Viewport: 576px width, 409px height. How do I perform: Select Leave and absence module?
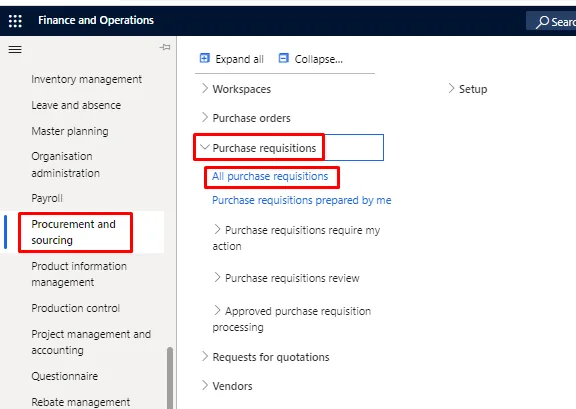76,105
